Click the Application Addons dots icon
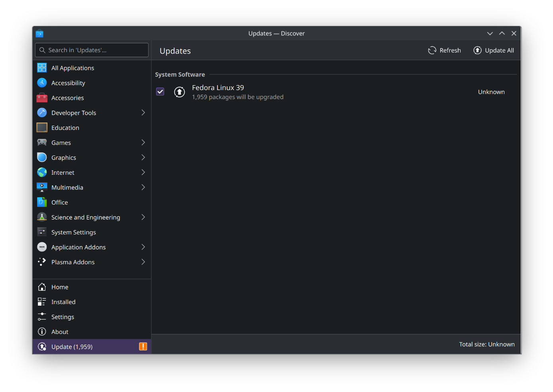 tap(42, 247)
